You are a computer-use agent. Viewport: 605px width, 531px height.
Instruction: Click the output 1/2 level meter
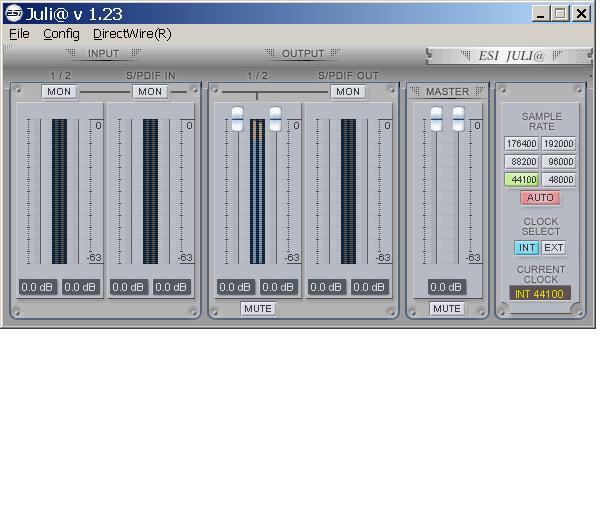(257, 191)
